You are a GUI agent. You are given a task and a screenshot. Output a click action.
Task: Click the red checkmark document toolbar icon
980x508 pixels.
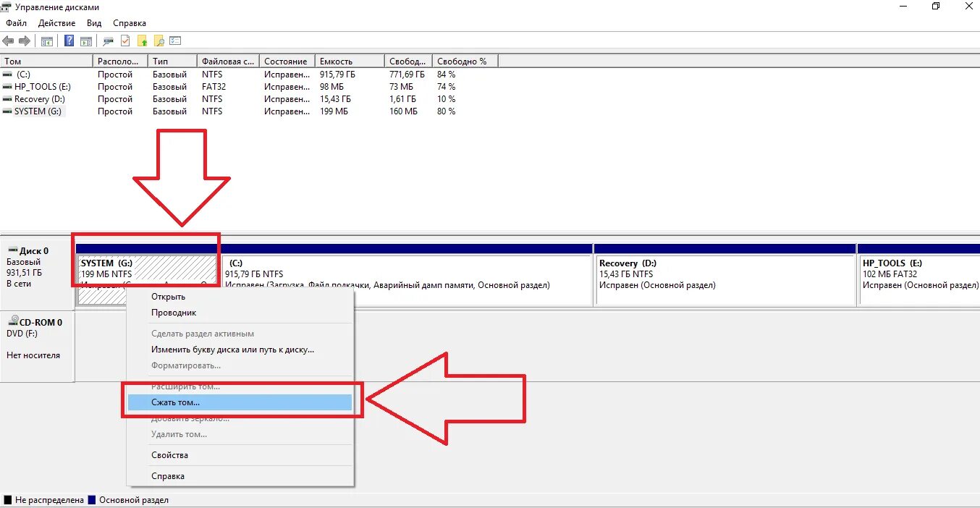pyautogui.click(x=125, y=41)
